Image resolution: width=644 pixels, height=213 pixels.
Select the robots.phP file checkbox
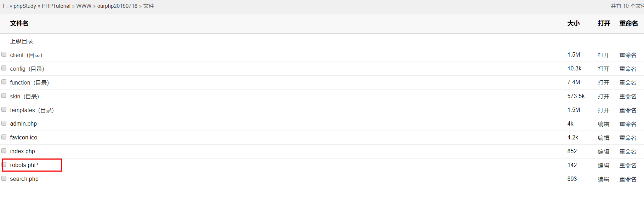pos(4,165)
